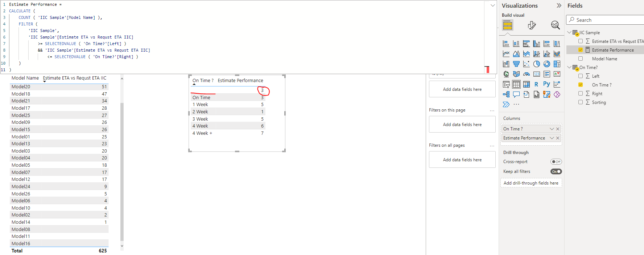Select the Build visual fields icon
Screen dimensions: 644x255
[x=508, y=25]
